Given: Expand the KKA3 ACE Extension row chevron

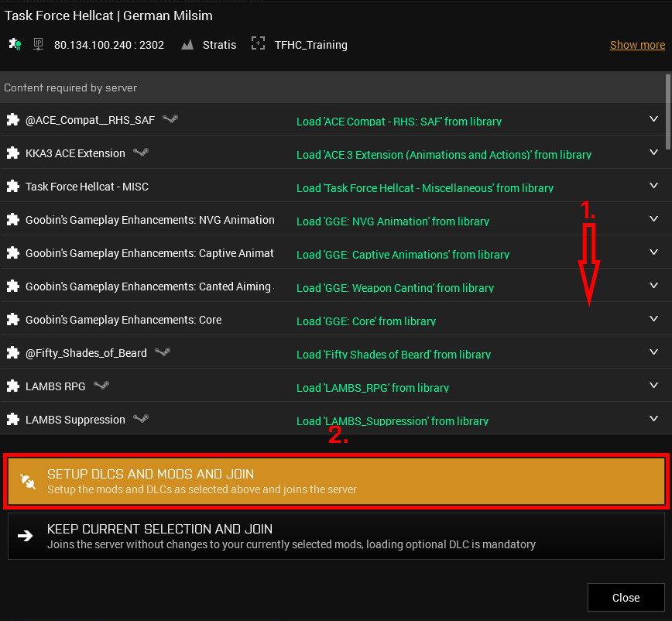Looking at the screenshot, I should point(653,152).
